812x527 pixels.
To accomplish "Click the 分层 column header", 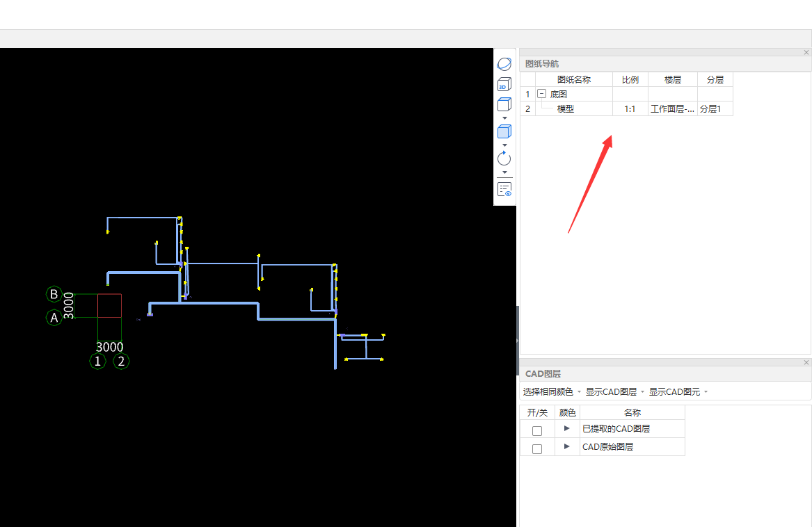I will [x=715, y=80].
